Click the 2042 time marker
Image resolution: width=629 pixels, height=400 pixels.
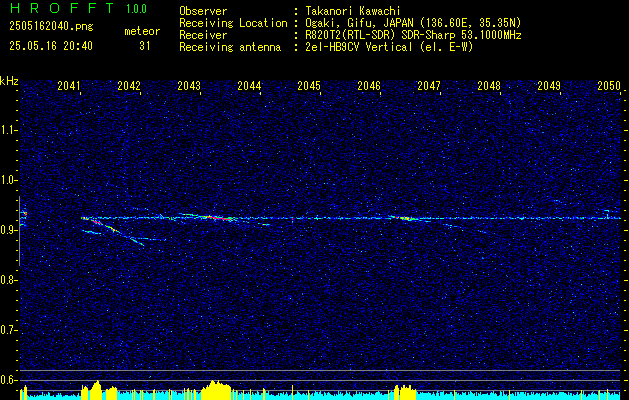(129, 86)
